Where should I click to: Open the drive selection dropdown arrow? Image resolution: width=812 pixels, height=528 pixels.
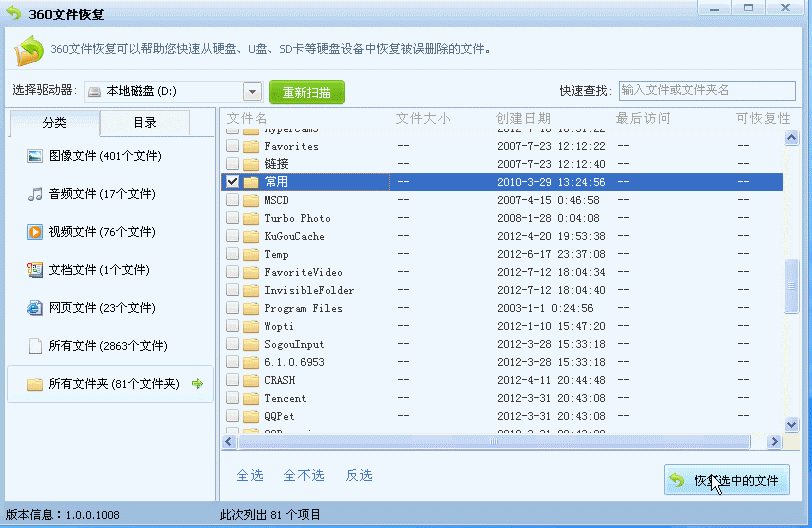pos(252,92)
